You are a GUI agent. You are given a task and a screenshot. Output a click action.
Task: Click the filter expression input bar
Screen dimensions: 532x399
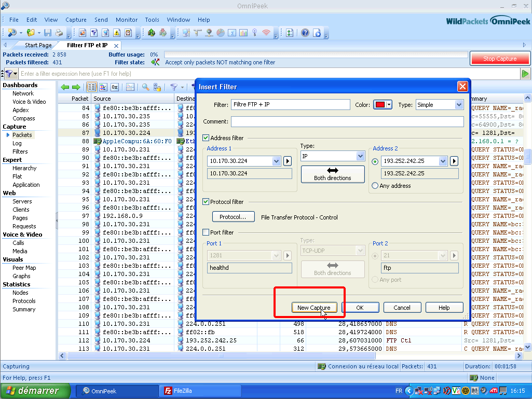coord(269,74)
